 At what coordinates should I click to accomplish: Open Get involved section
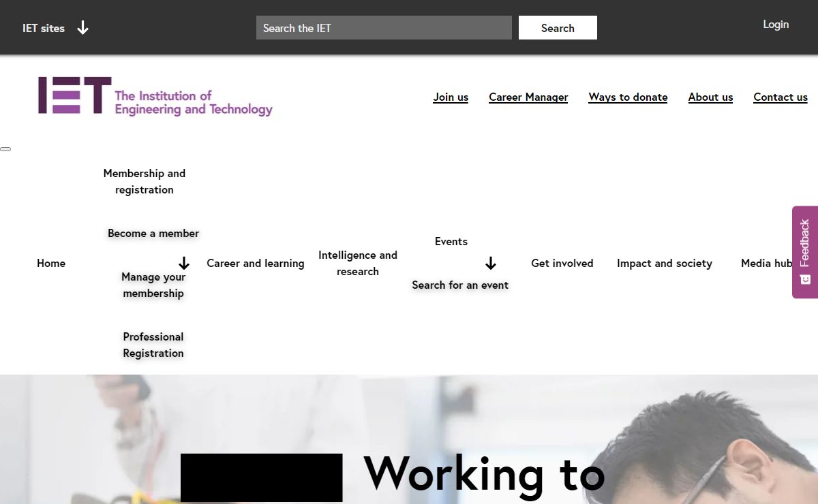click(x=562, y=264)
